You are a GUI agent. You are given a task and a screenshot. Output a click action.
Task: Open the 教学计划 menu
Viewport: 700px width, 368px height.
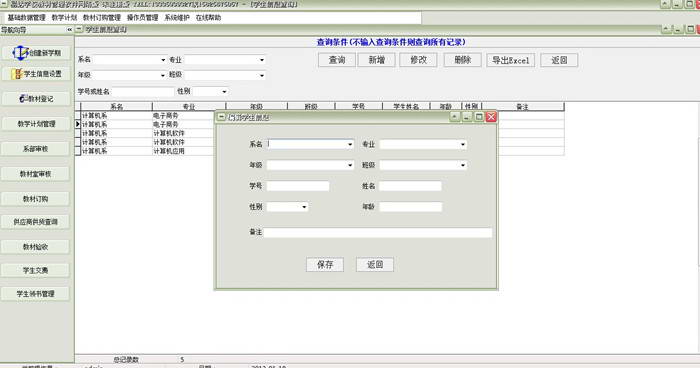tap(64, 18)
